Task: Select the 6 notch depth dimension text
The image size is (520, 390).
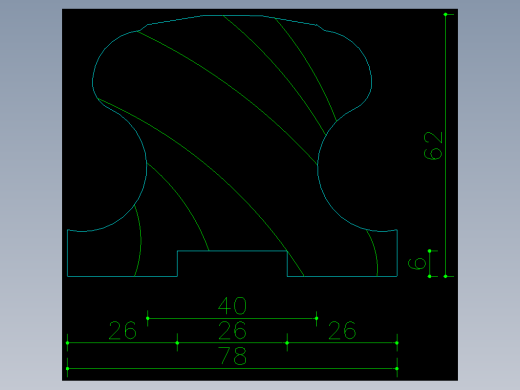Action: coord(417,263)
